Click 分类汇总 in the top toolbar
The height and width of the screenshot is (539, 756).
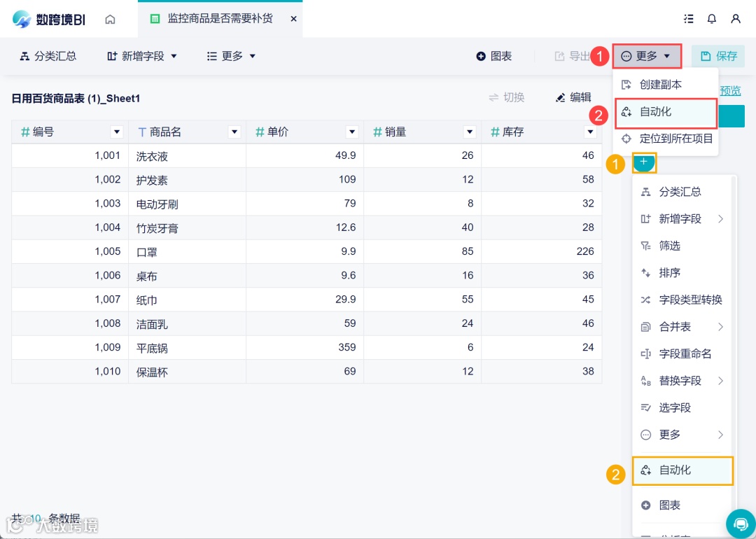tap(48, 56)
